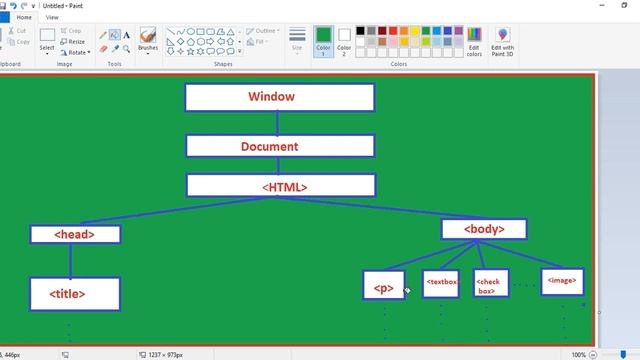
Task: Pick the red color swatch
Action: pos(393,31)
